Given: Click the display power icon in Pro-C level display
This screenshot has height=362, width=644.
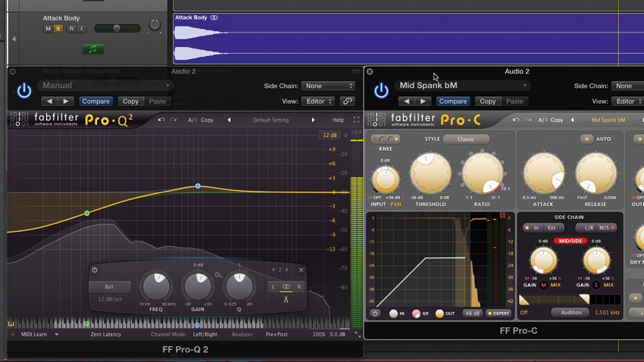Looking at the screenshot, I should pos(374,314).
